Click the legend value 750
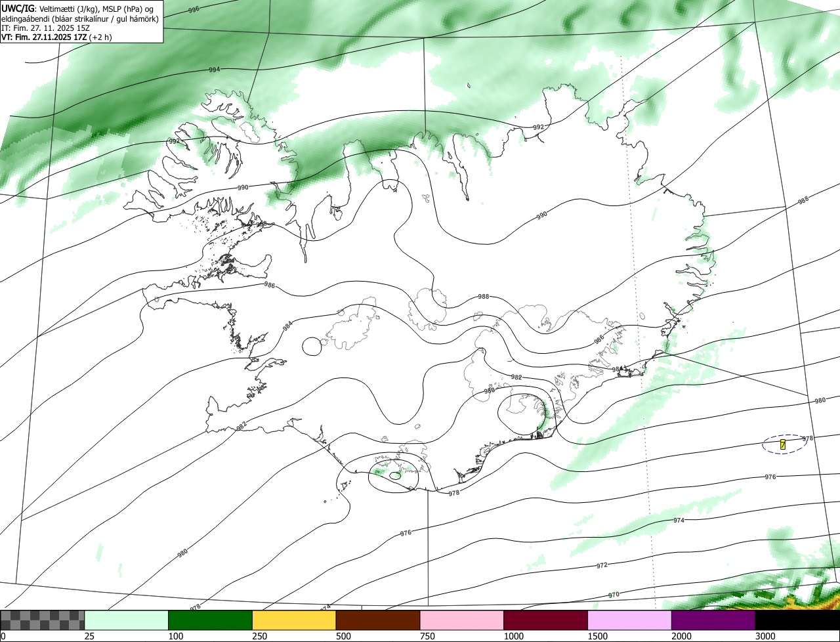This screenshot has height=642, width=840. tap(427, 636)
